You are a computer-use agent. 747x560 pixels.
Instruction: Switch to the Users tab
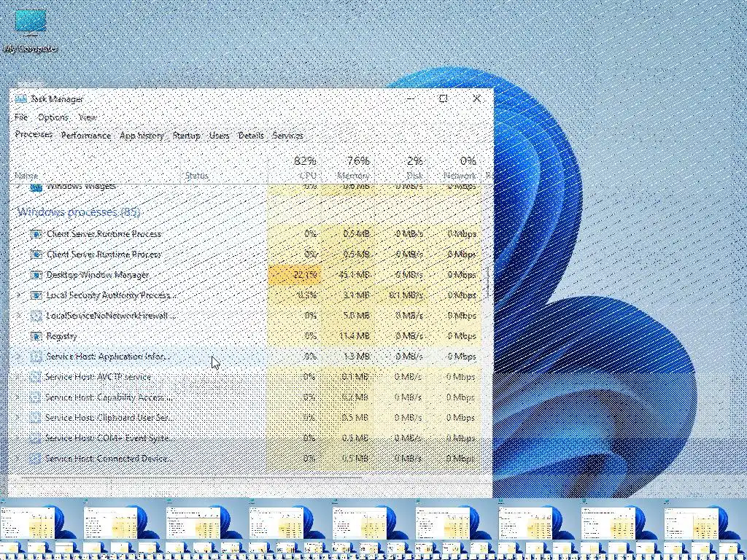click(219, 136)
